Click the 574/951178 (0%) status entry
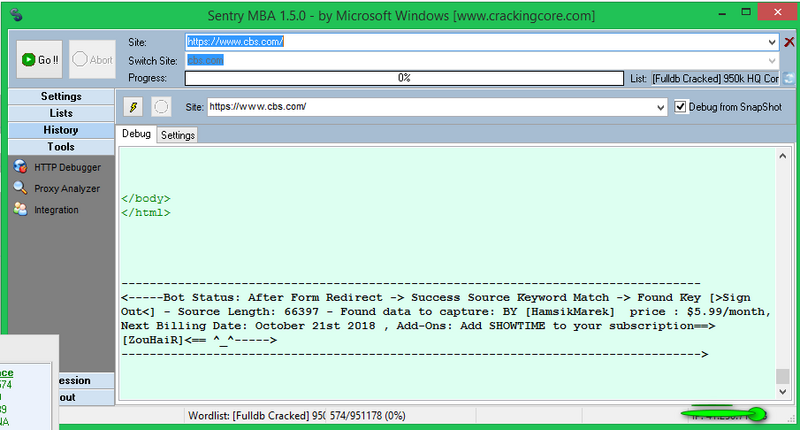 367,416
